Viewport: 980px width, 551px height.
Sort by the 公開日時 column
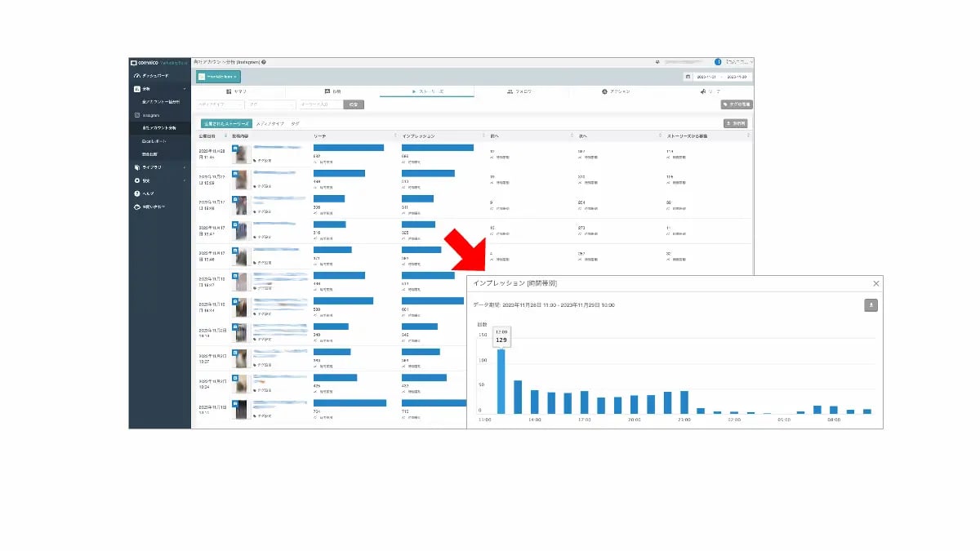click(x=212, y=136)
